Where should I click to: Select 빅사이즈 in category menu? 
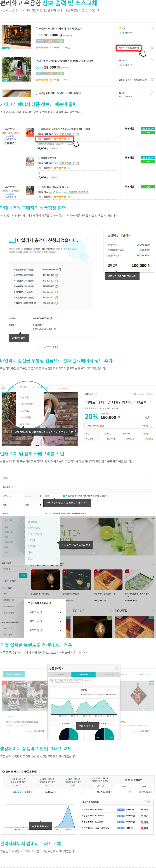click(x=24, y=411)
